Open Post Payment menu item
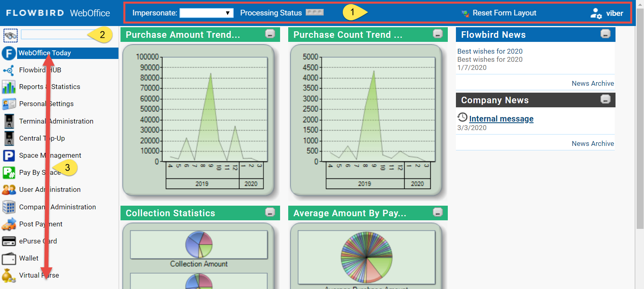 (x=41, y=224)
